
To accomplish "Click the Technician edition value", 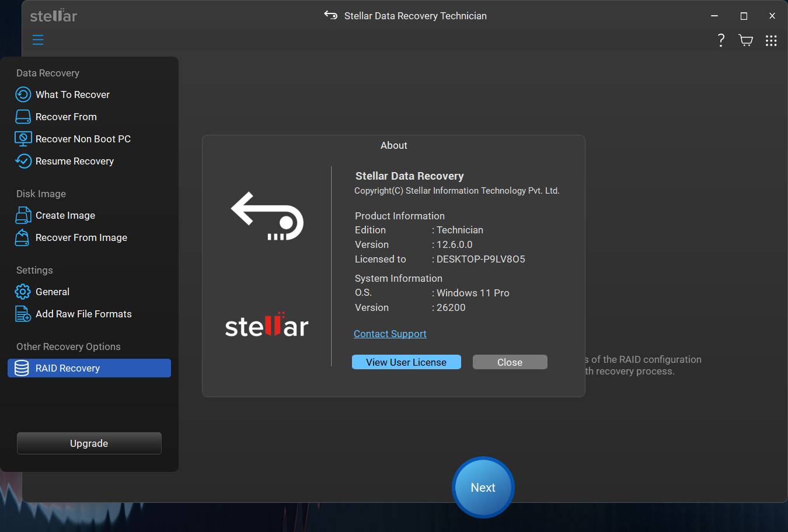I will [x=460, y=230].
